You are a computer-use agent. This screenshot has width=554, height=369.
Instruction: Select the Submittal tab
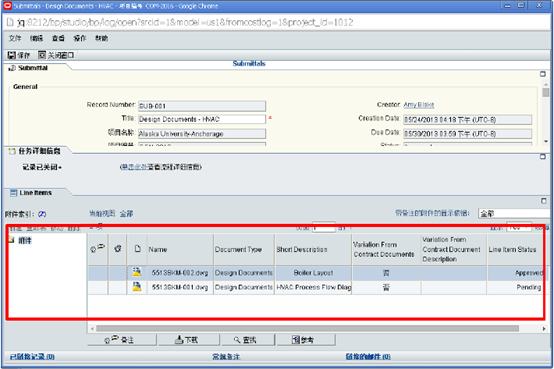point(33,68)
